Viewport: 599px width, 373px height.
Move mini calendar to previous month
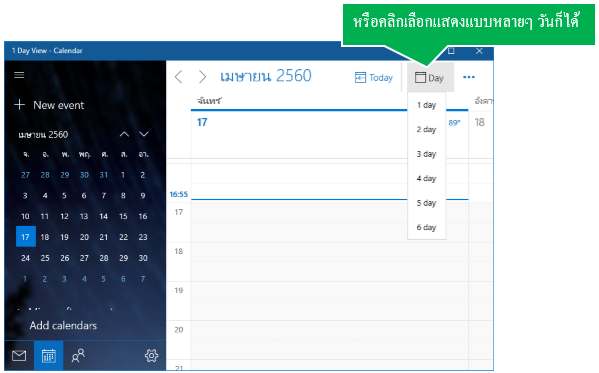[124, 134]
